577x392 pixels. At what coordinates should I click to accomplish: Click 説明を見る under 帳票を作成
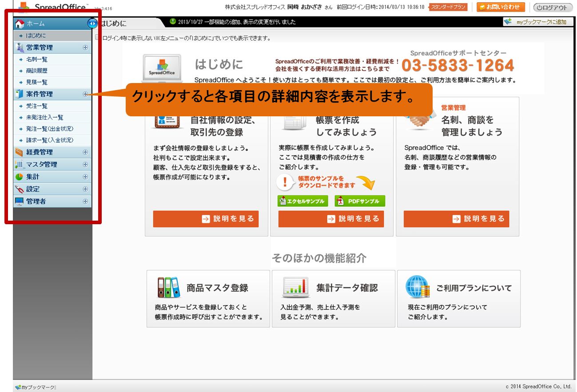[x=331, y=219]
